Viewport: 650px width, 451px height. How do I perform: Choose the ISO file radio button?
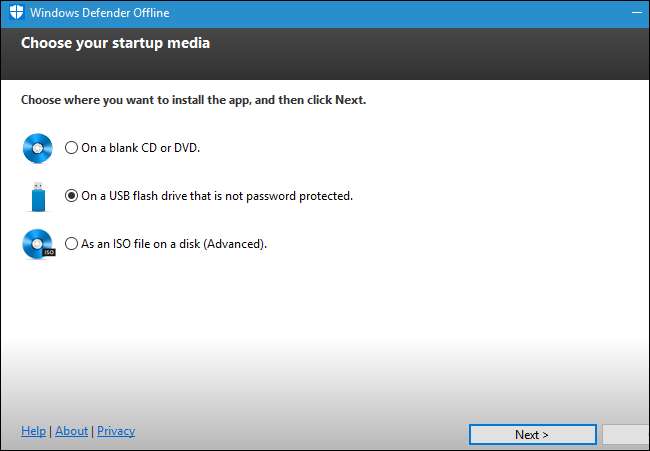tap(71, 243)
